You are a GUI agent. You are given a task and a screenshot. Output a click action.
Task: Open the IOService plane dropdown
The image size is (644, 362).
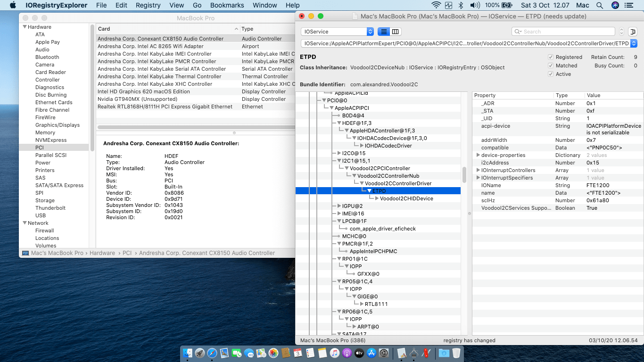(337, 32)
